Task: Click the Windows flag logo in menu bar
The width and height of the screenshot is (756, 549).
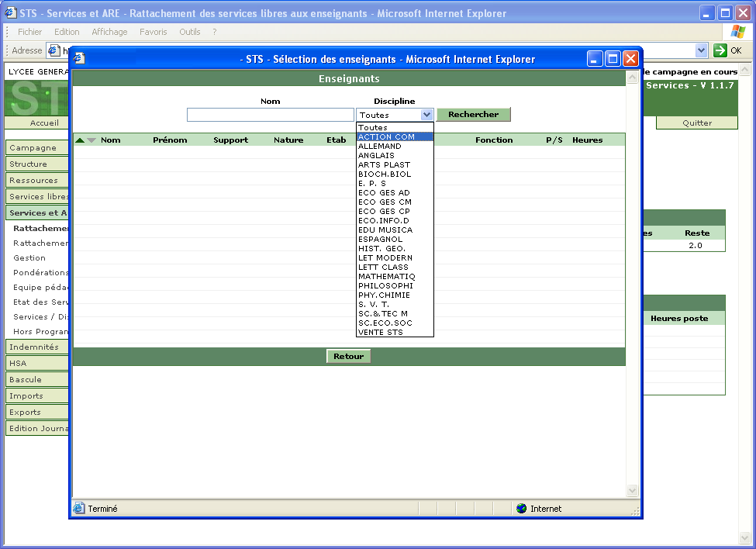Action: coord(737,32)
